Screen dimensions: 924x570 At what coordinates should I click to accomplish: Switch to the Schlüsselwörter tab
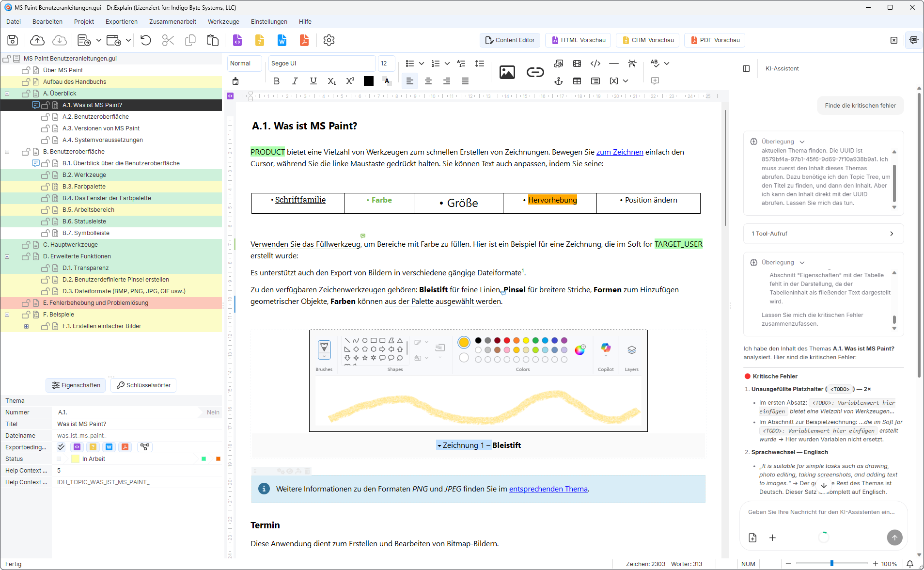click(144, 385)
